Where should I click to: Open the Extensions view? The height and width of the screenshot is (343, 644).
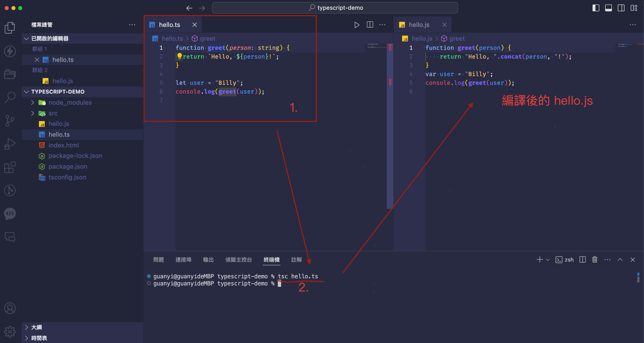10,167
